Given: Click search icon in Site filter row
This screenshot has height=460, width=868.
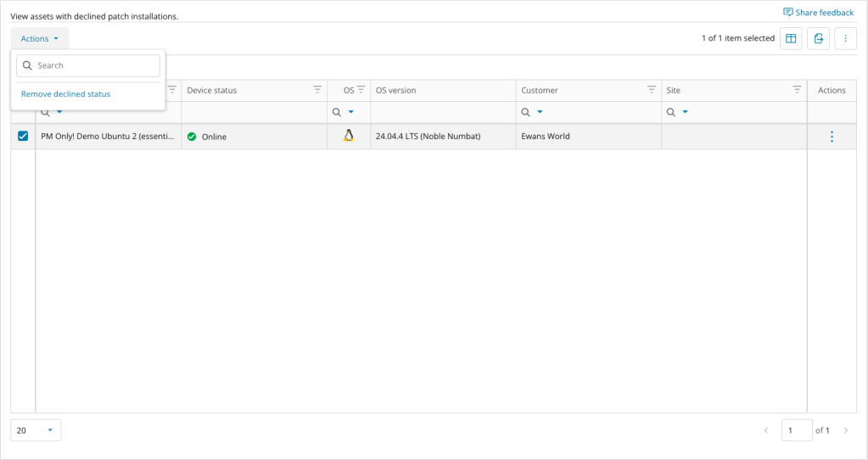Looking at the screenshot, I should click(x=671, y=112).
